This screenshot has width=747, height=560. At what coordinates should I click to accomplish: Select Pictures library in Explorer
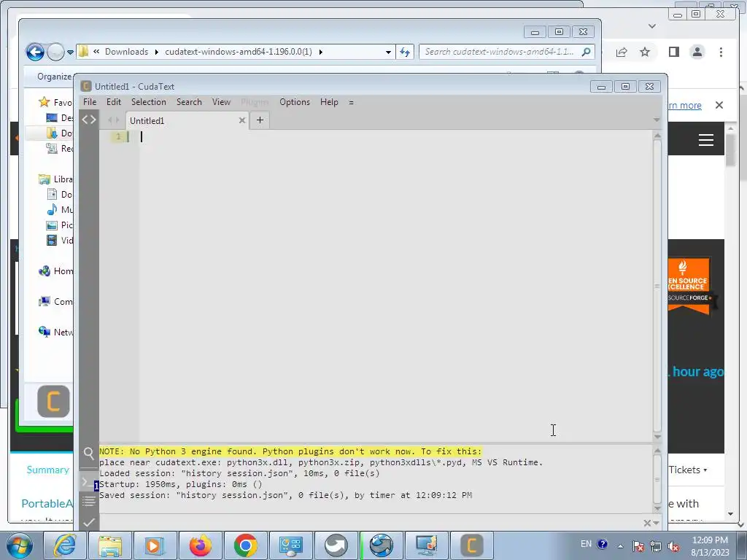pos(60,225)
